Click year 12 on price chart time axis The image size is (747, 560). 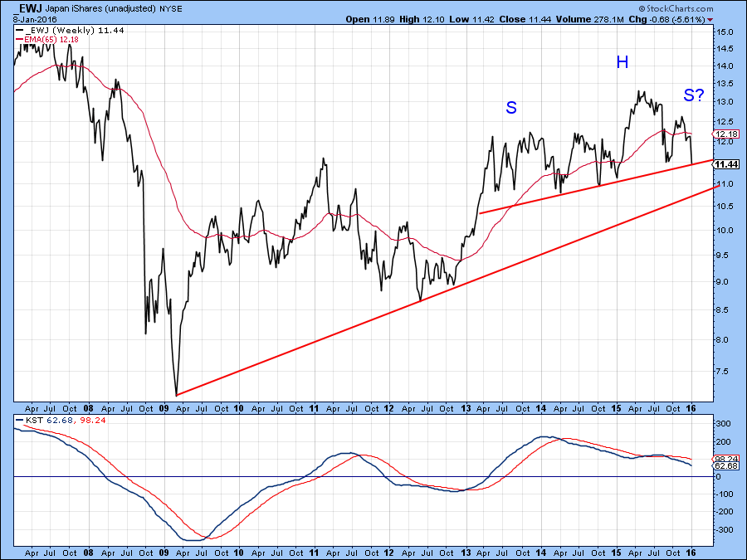[389, 408]
